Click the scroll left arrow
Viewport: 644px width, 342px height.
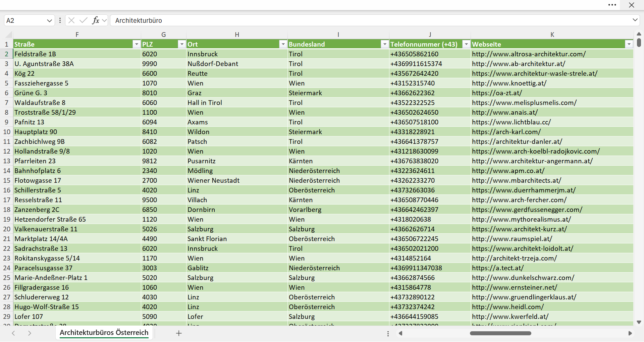click(x=400, y=333)
